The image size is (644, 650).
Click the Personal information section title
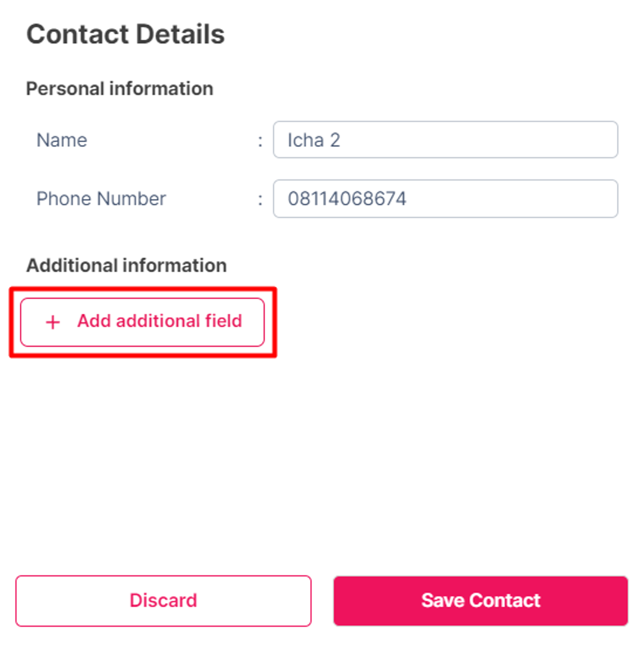tap(120, 89)
